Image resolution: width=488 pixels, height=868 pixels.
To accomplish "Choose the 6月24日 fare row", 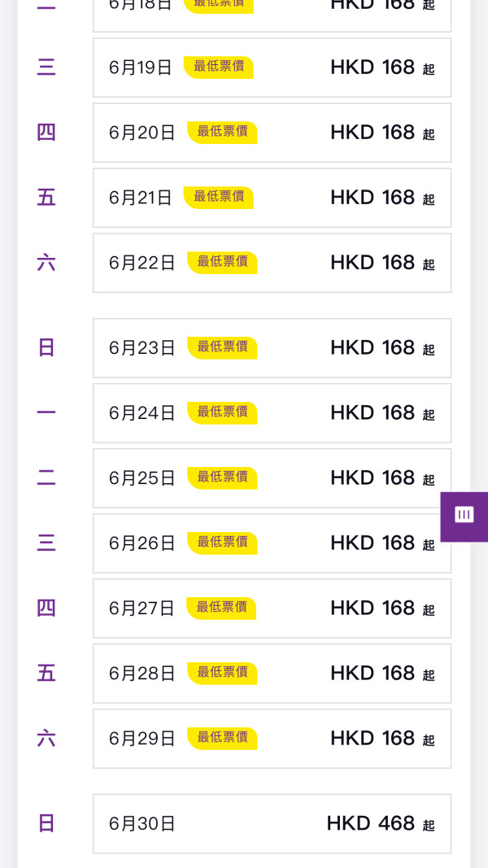I will coord(272,413).
